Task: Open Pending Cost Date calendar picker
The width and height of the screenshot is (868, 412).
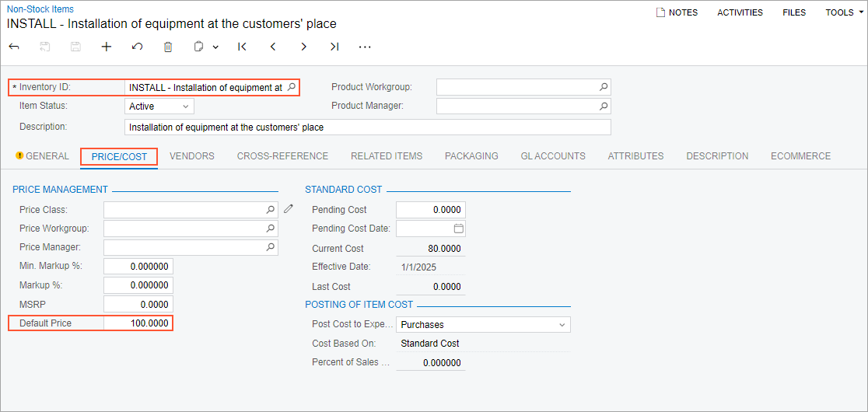Action: [x=458, y=229]
